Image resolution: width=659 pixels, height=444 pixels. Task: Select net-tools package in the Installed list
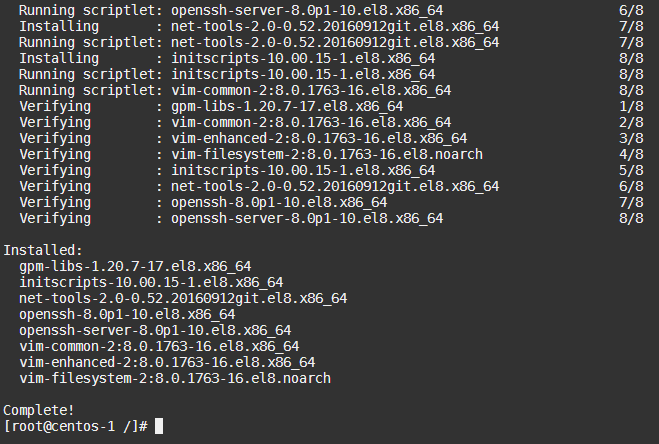pos(183,298)
